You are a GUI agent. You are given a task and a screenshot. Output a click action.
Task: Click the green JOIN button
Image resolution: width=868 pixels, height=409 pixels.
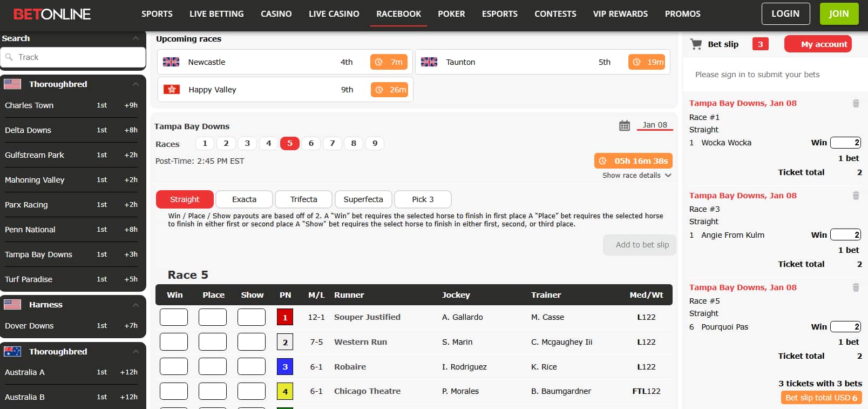[x=839, y=14]
